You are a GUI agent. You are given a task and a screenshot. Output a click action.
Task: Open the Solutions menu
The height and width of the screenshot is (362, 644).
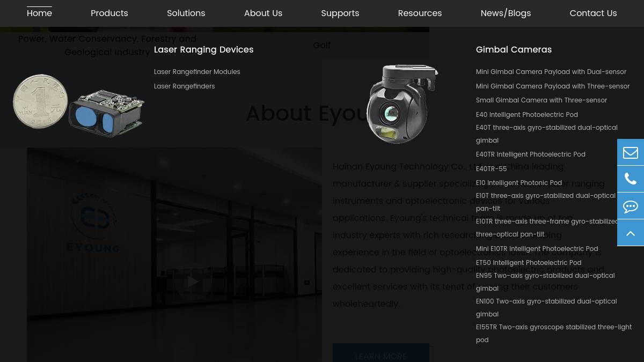click(186, 13)
